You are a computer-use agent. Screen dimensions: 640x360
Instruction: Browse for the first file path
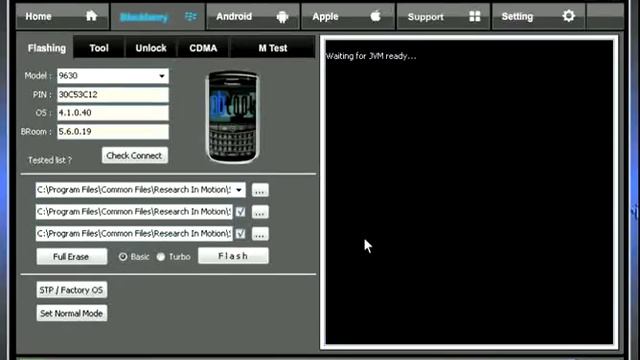click(260, 190)
